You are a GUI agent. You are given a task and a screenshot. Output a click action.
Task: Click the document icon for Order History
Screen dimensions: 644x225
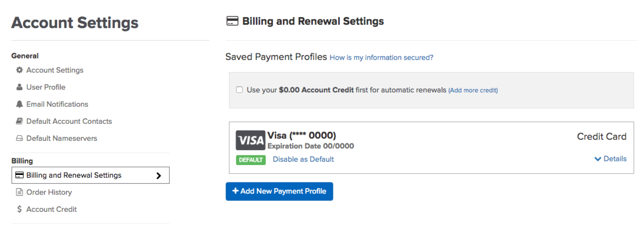(x=19, y=192)
